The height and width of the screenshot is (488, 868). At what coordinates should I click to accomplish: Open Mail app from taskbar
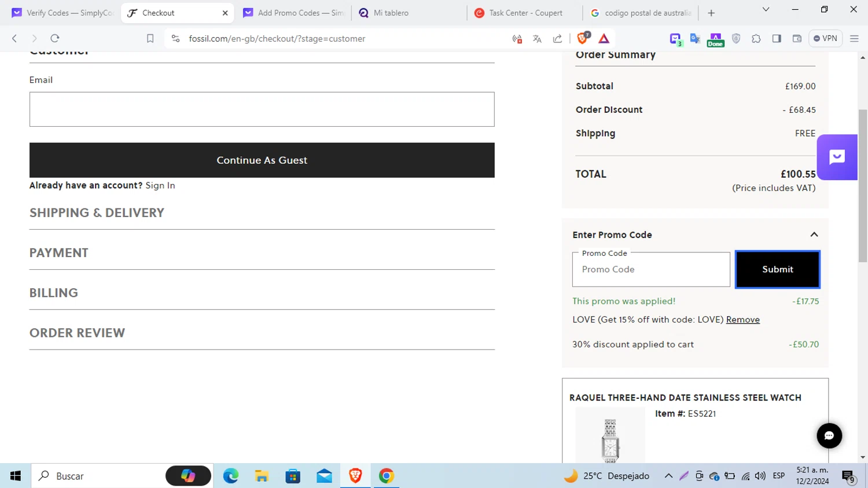324,476
